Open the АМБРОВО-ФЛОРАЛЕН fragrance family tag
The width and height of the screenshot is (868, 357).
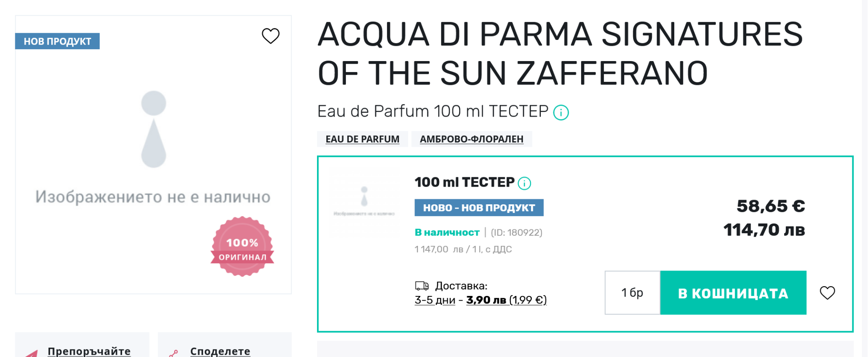[x=471, y=139]
